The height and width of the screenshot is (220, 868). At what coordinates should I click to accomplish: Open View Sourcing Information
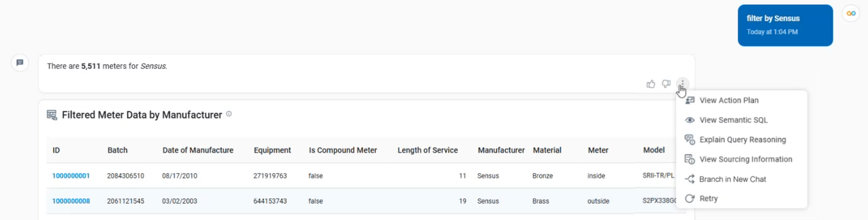[x=745, y=159]
